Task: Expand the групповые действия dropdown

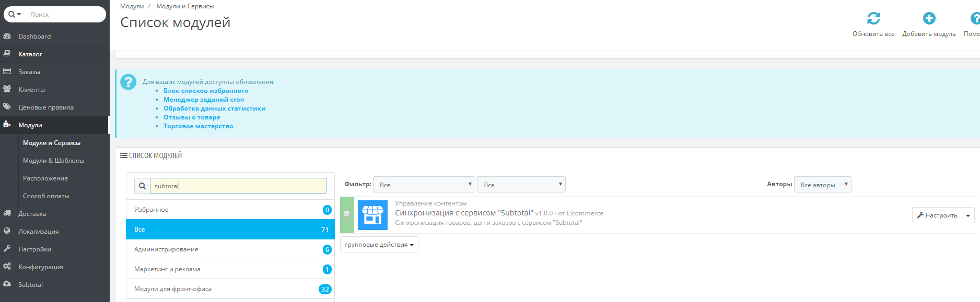Action: pyautogui.click(x=379, y=245)
